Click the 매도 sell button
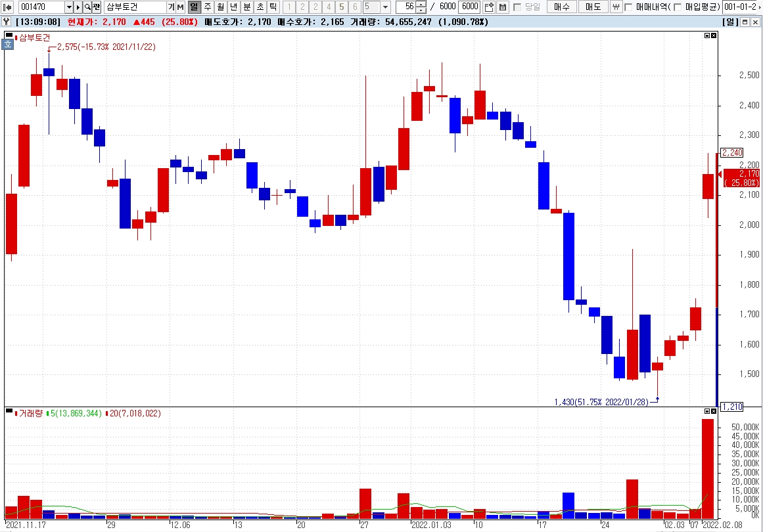 [x=593, y=7]
